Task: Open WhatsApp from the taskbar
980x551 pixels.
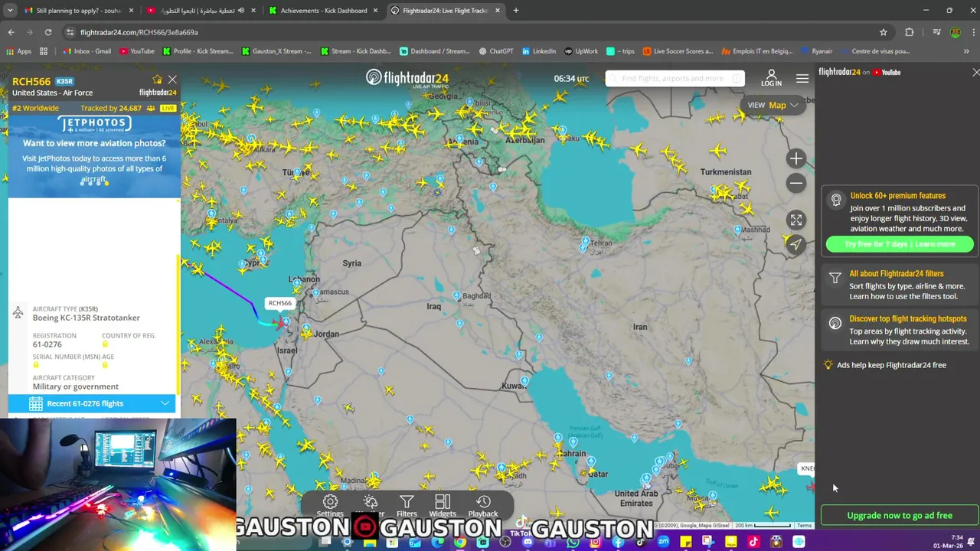Action: [573, 542]
